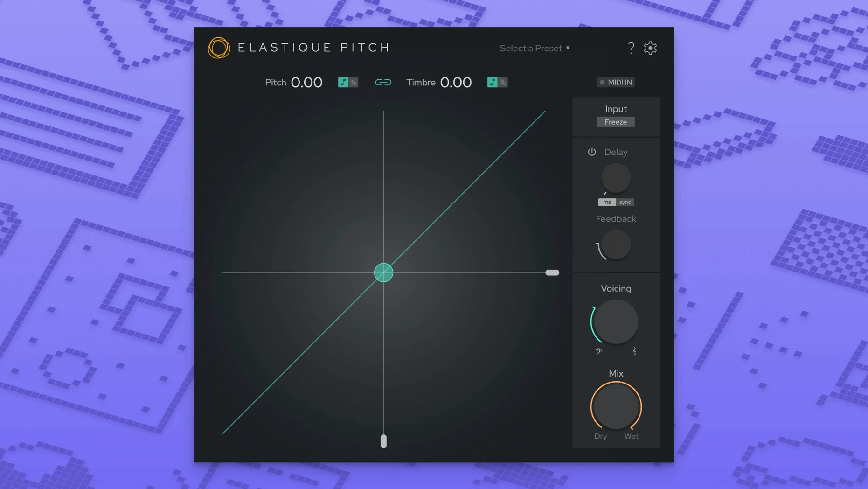Select Pitch percent mode icon
Image resolution: width=868 pixels, height=489 pixels.
pyautogui.click(x=354, y=82)
